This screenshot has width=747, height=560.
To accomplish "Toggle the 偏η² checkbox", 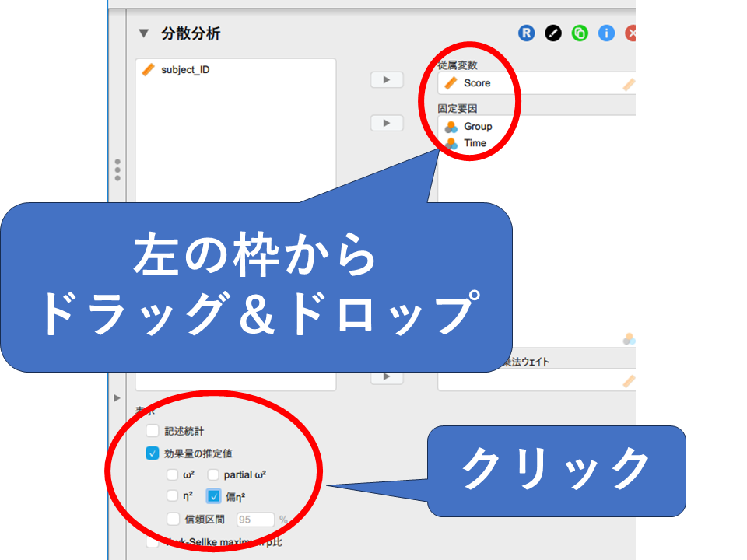I will (x=214, y=496).
